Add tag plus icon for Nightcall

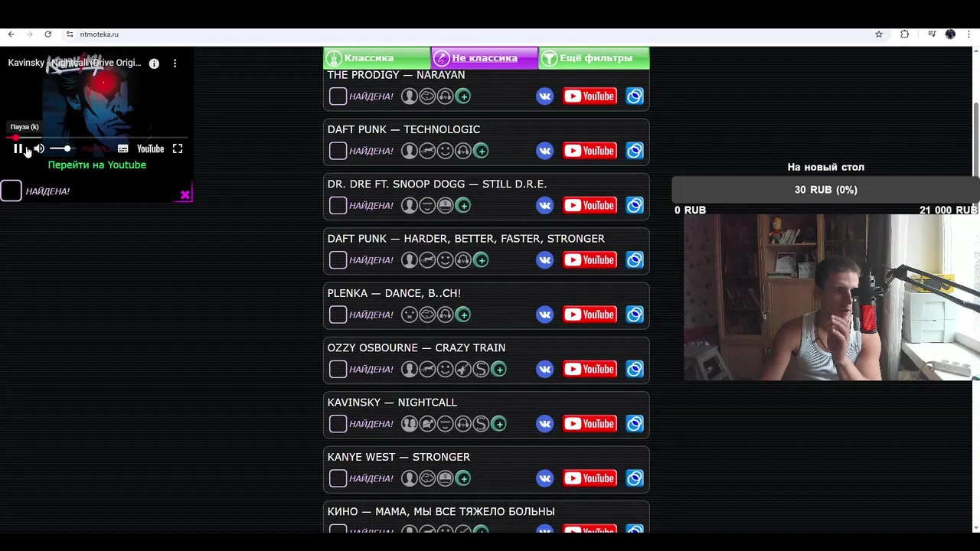(498, 424)
